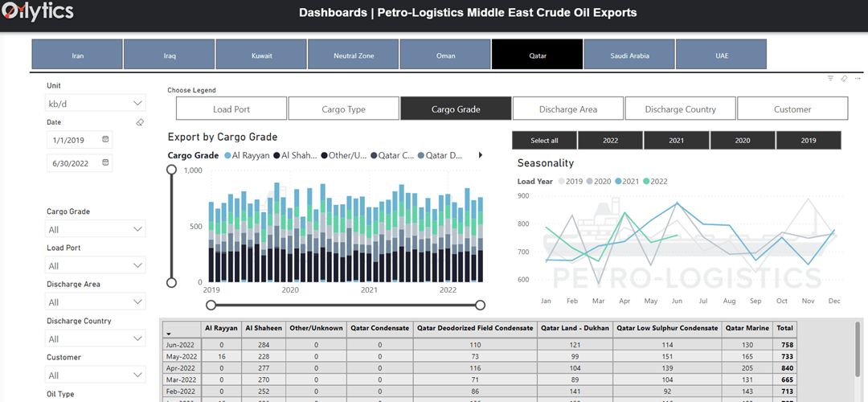This screenshot has height=402, width=868.
Task: Select the Oman country tab
Action: (445, 54)
